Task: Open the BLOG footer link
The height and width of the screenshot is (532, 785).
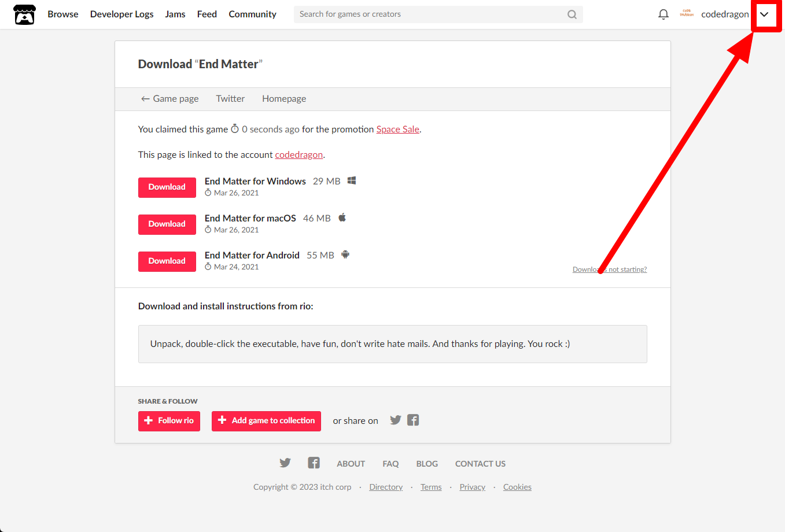Action: click(x=427, y=464)
